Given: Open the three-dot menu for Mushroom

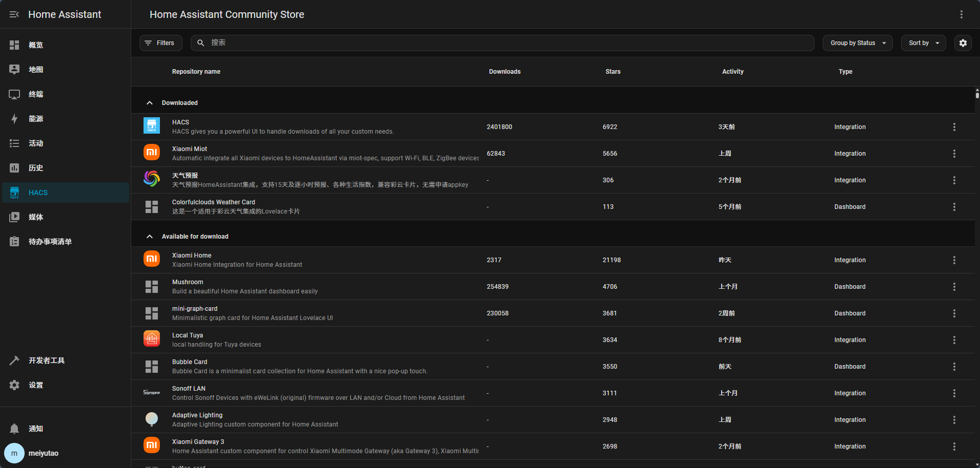Looking at the screenshot, I should click(x=954, y=287).
